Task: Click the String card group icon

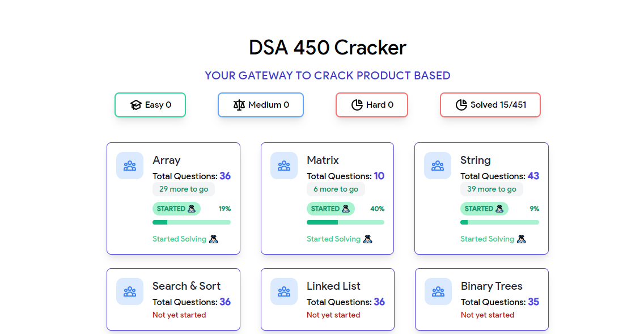Action: point(438,166)
